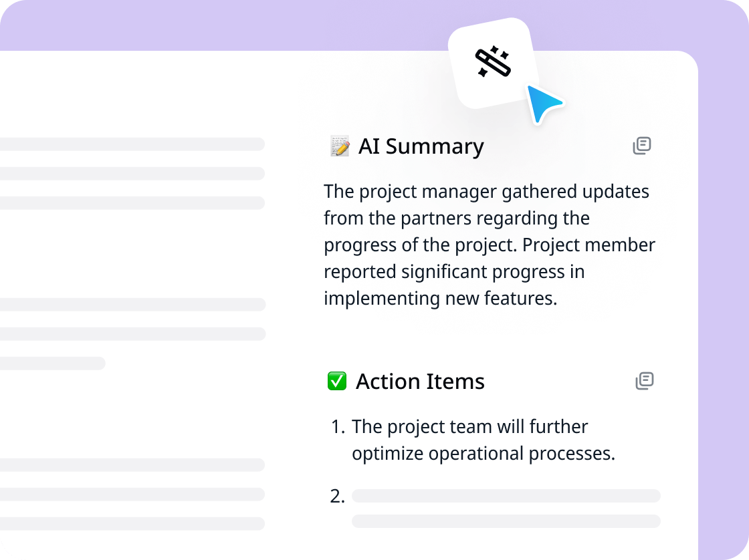Viewport: 749px width, 560px height.
Task: Click the memo emoji beside AI Summary
Action: tap(340, 146)
